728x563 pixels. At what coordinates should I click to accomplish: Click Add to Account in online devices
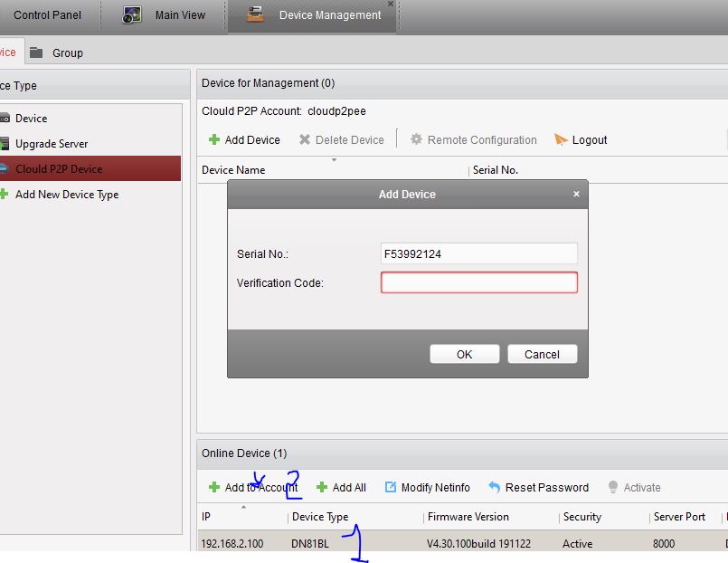253,487
